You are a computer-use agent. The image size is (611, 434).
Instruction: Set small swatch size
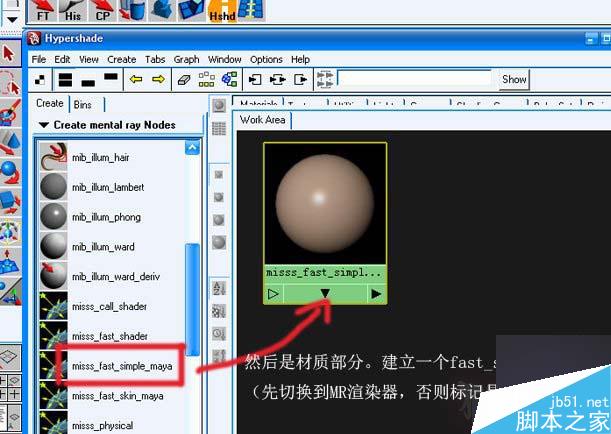click(219, 175)
